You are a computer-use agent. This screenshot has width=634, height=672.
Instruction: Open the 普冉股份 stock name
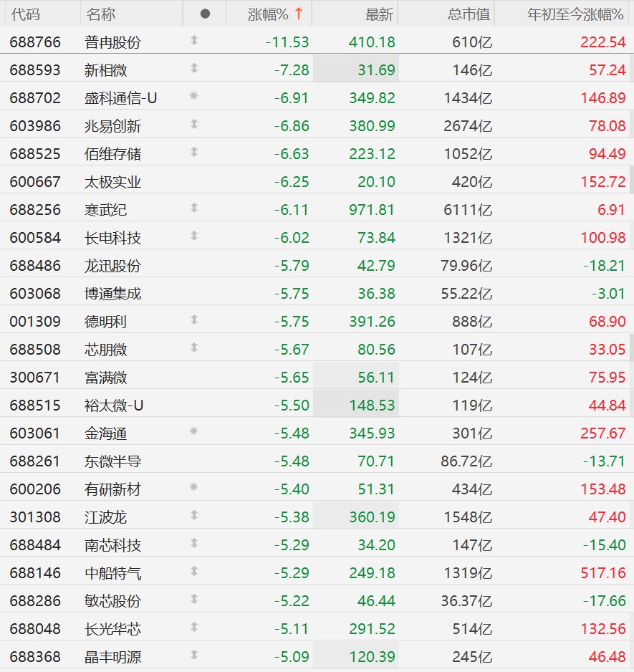click(112, 42)
